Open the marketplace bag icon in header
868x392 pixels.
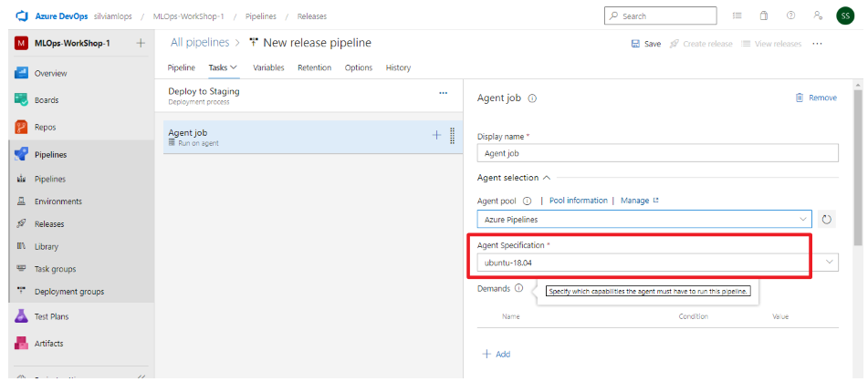tap(764, 16)
